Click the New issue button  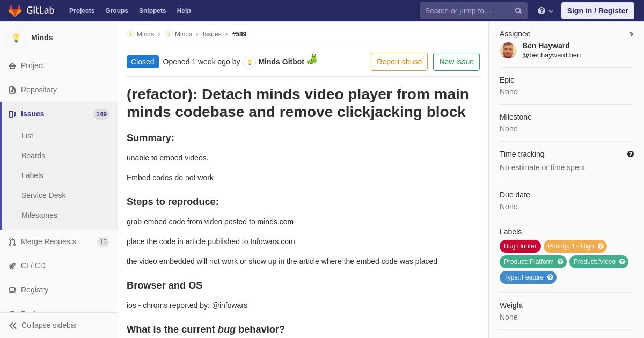click(456, 62)
